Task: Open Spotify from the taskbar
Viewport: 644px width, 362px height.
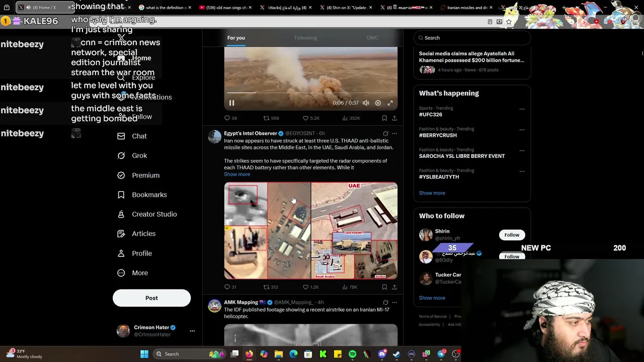Action: point(352,354)
